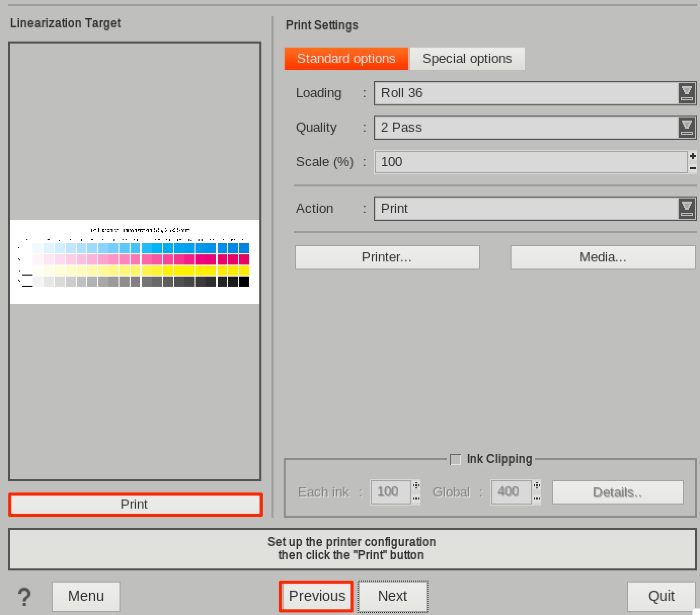Click the Print button below preview
Screen dimensions: 700x615
135,505
